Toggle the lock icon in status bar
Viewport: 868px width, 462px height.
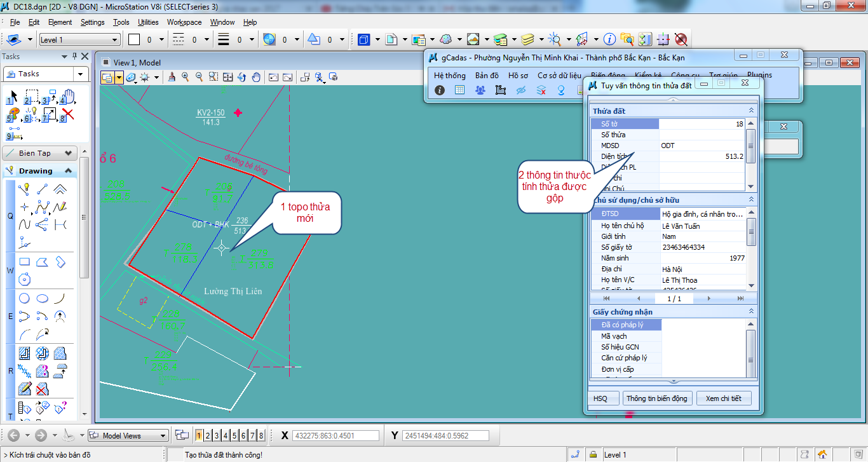(592, 454)
